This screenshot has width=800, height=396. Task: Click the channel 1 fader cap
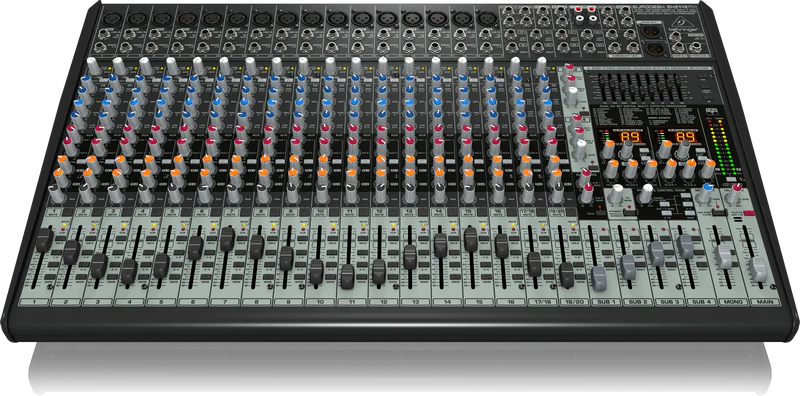44,240
